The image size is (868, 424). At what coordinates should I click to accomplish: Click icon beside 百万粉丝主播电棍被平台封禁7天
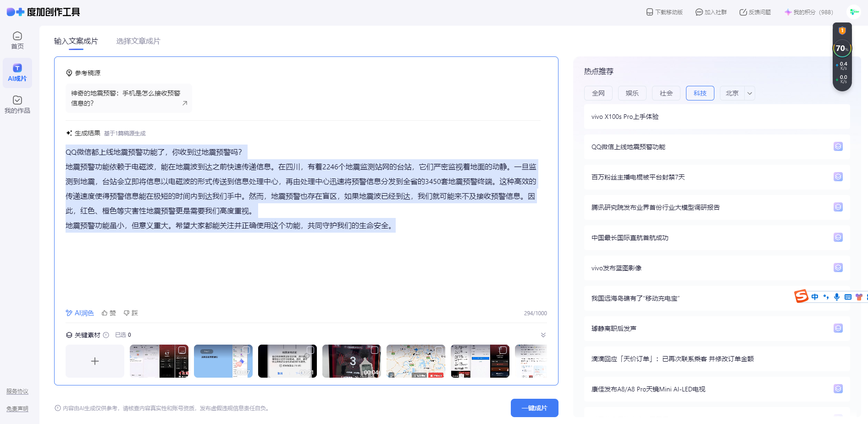[838, 177]
